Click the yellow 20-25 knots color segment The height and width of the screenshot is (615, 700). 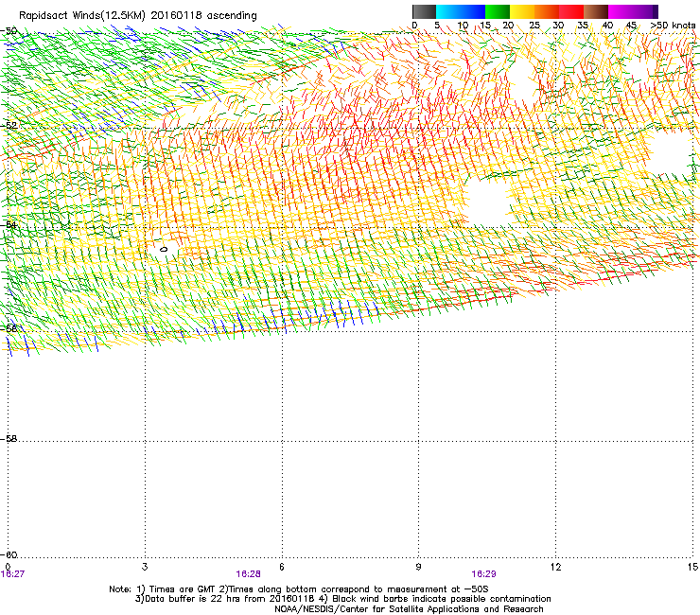(x=522, y=11)
